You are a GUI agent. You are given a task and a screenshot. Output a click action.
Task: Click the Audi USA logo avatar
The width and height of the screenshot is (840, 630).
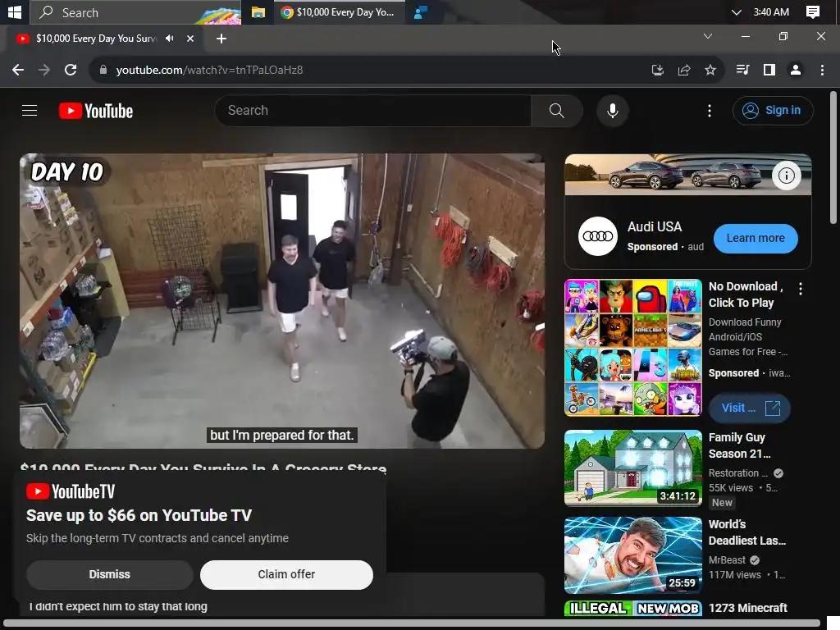598,236
